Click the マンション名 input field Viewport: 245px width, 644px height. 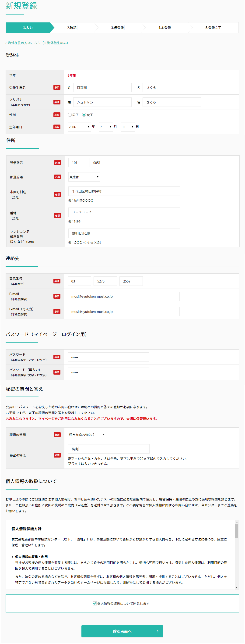(x=124, y=233)
